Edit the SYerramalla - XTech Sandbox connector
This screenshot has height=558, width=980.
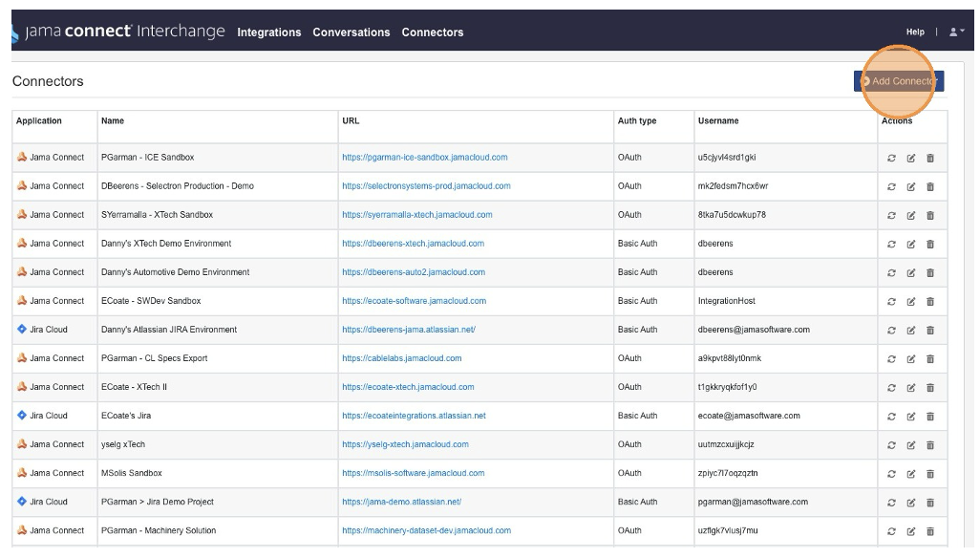(910, 216)
